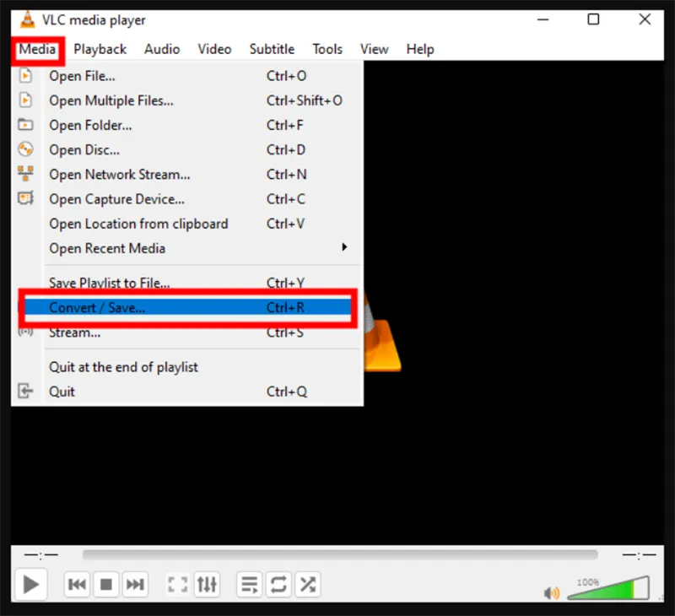This screenshot has width=675, height=616.
Task: Click the Open Disc icon
Action: pyautogui.click(x=25, y=149)
